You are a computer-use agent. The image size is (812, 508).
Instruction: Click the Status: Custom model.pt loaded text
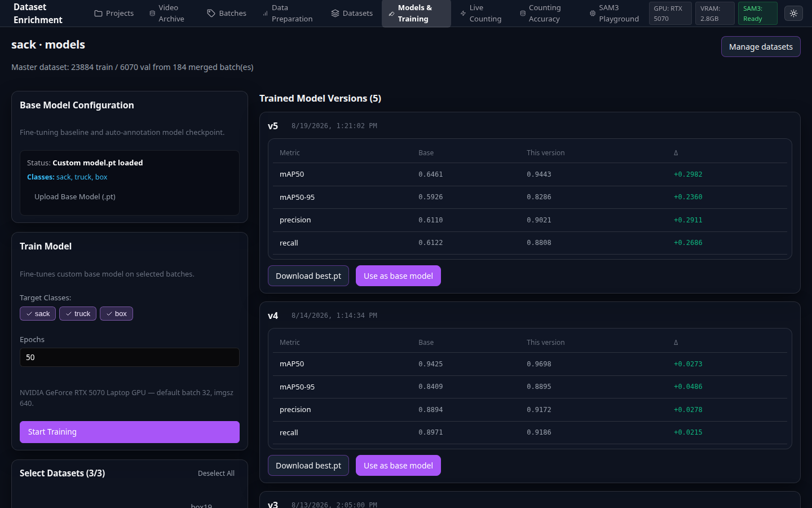tap(85, 163)
